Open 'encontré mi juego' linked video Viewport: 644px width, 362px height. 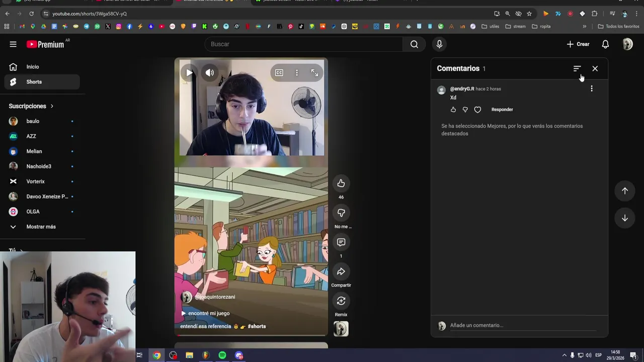pos(205,313)
